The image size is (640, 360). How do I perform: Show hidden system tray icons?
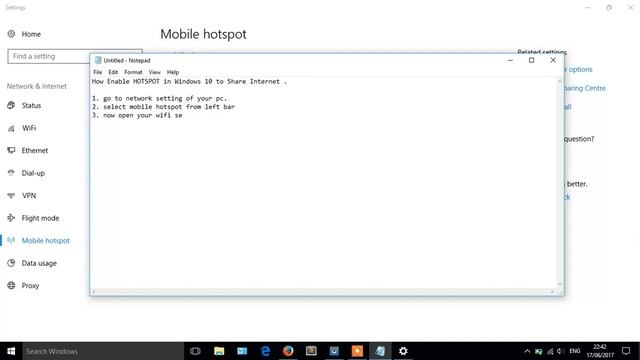(x=527, y=351)
